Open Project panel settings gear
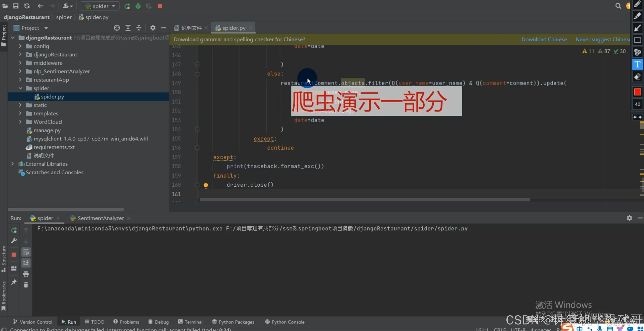 tap(153, 28)
